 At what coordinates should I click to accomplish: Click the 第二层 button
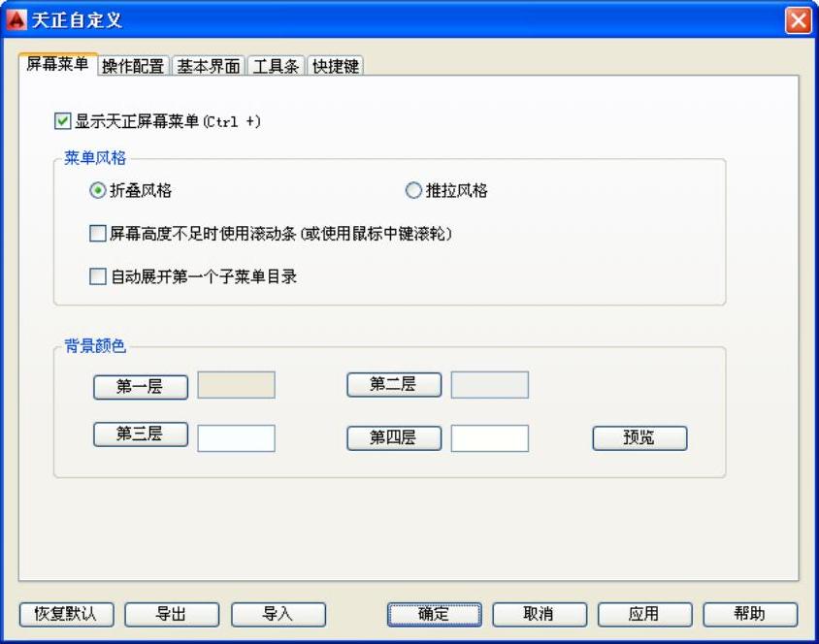click(394, 385)
